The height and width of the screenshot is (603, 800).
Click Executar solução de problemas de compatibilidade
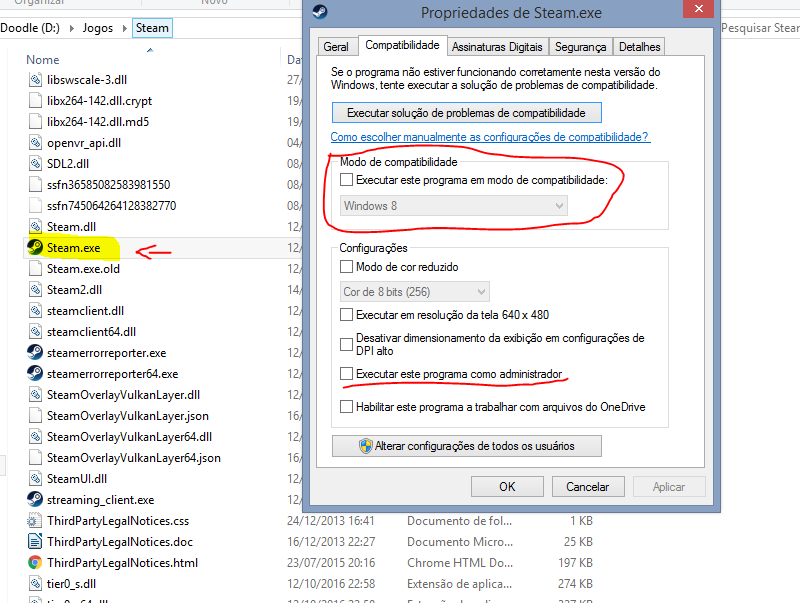pos(466,113)
